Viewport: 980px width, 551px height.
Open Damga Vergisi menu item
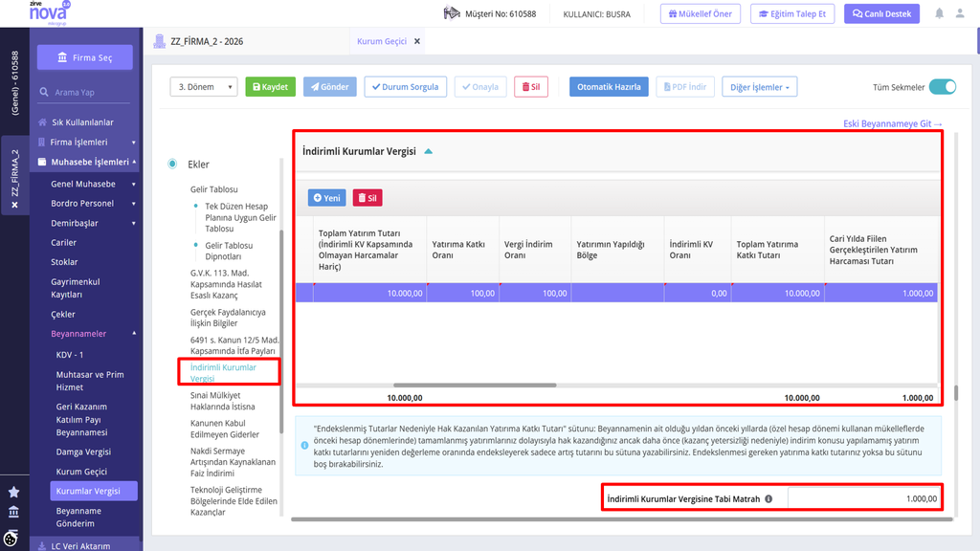click(x=83, y=452)
